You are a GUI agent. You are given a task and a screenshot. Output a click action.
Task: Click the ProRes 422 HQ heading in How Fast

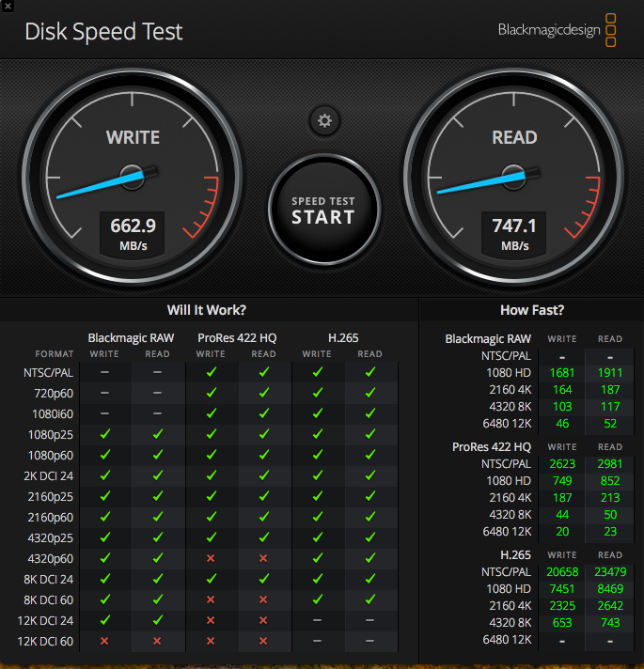tap(491, 446)
